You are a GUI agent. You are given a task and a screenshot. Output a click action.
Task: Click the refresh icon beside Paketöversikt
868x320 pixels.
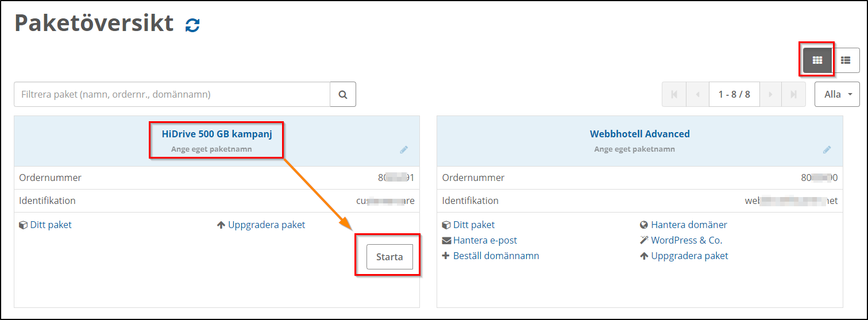192,25
